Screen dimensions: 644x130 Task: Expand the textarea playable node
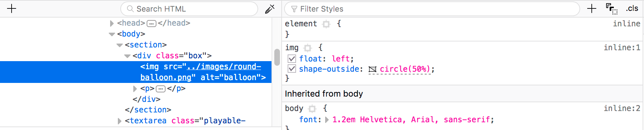coord(120,121)
